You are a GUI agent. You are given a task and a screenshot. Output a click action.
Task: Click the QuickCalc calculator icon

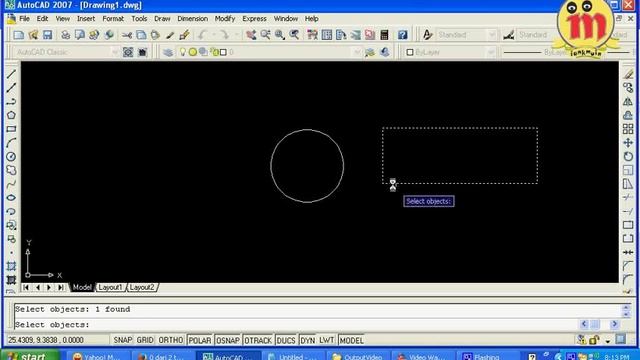pos(384,35)
